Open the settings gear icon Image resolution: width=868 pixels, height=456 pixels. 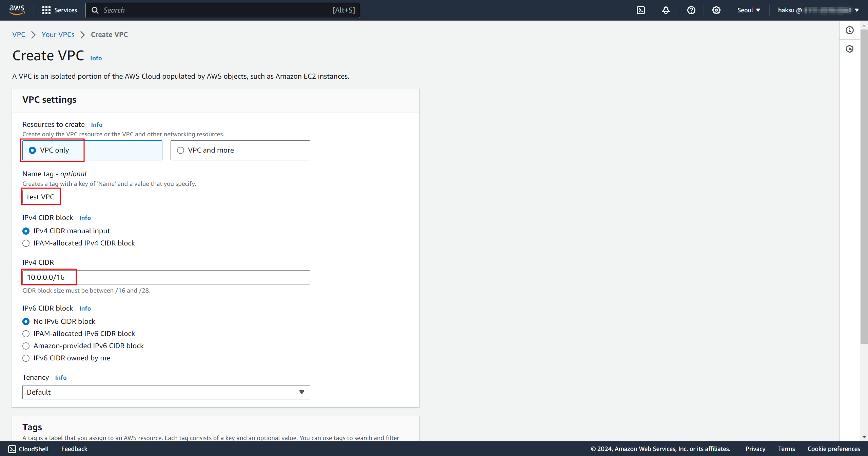click(716, 10)
